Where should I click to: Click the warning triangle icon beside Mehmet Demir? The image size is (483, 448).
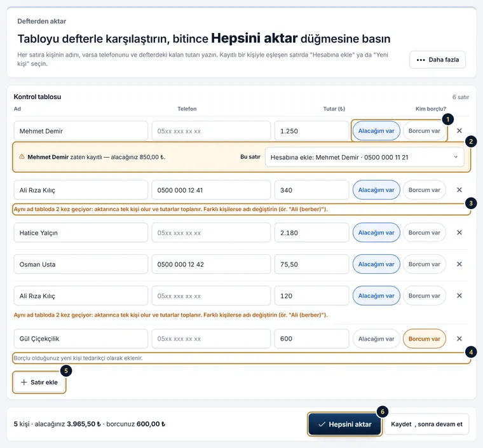click(22, 157)
